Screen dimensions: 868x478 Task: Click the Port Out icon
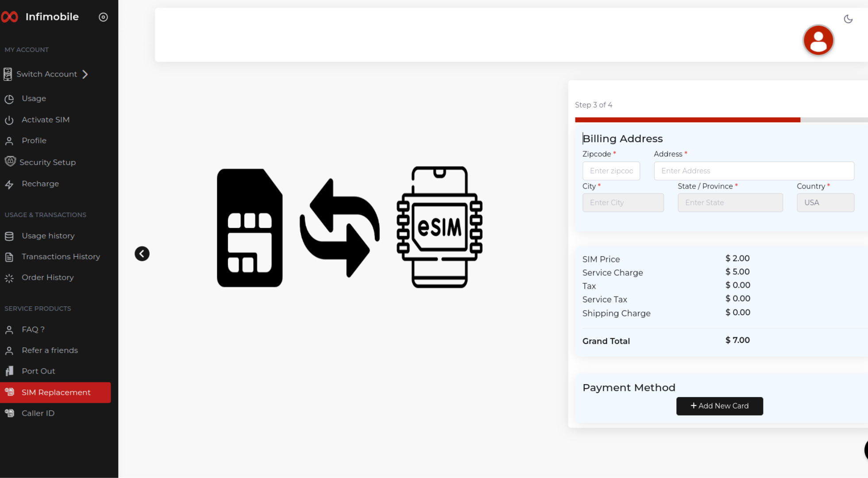tap(9, 371)
